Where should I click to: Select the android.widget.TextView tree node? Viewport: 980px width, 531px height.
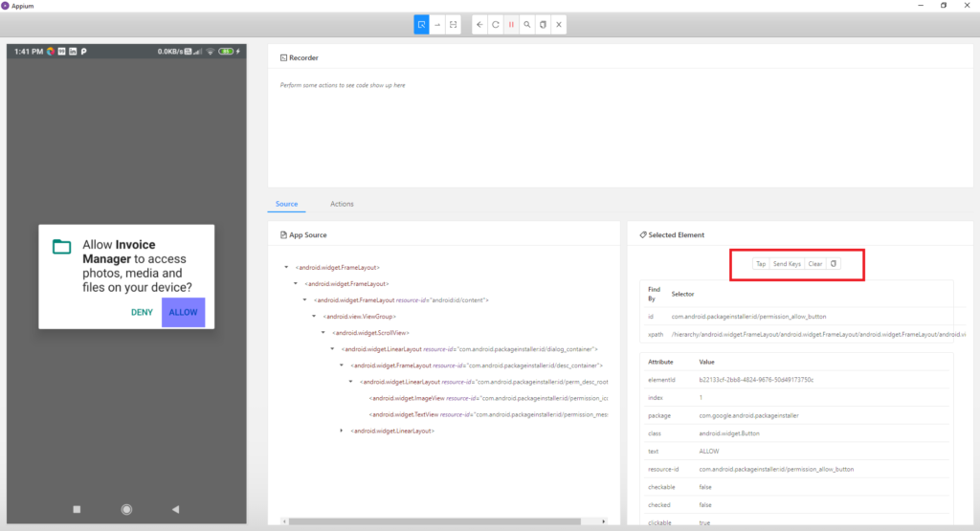[488, 414]
